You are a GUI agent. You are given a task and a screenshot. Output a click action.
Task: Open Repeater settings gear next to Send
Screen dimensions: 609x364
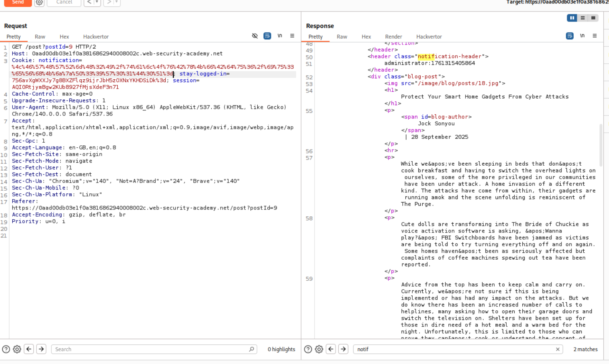pyautogui.click(x=39, y=3)
